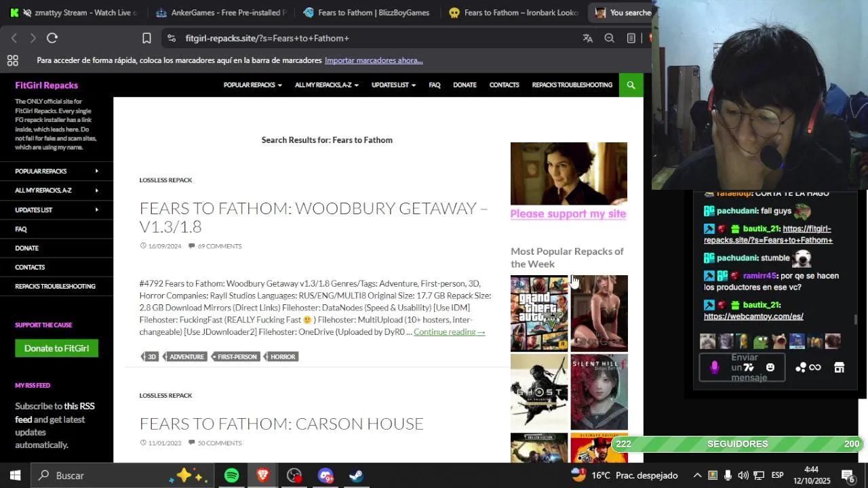Open the Grand Theft Auto repack thumbnail
The image size is (868, 488).
tap(539, 313)
